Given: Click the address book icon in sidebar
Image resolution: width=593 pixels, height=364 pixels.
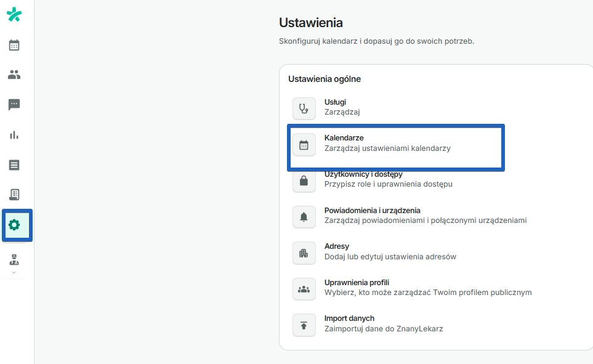Looking at the screenshot, I should coord(14,195).
